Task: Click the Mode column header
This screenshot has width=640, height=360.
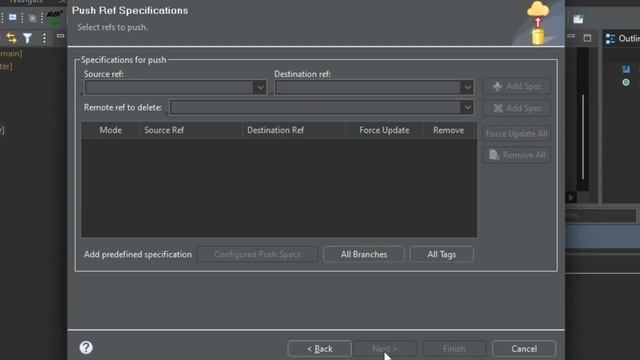Action: pos(111,130)
